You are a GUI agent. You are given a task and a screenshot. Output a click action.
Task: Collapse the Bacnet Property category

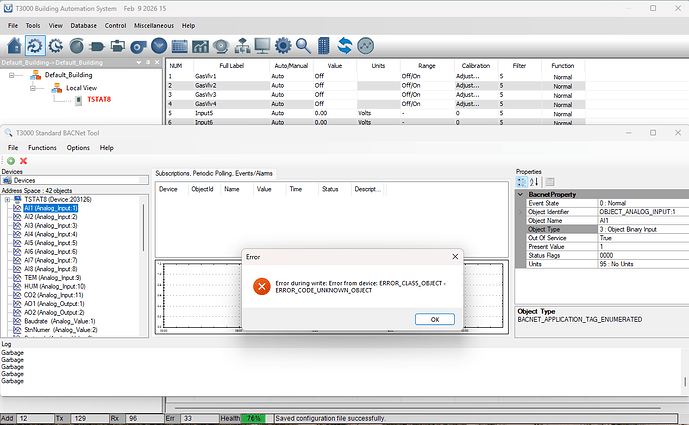coord(521,194)
